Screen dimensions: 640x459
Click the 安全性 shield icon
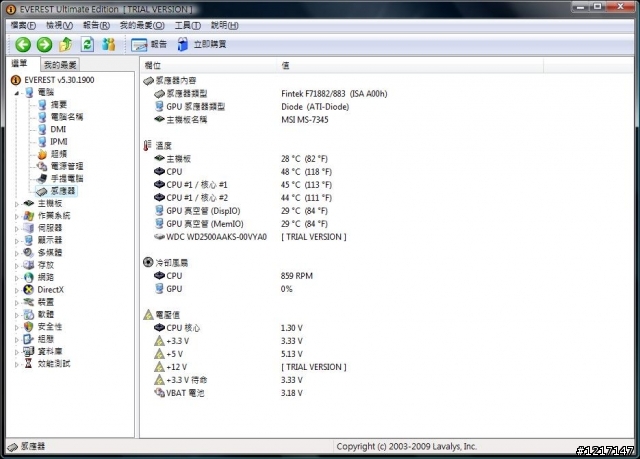click(29, 327)
